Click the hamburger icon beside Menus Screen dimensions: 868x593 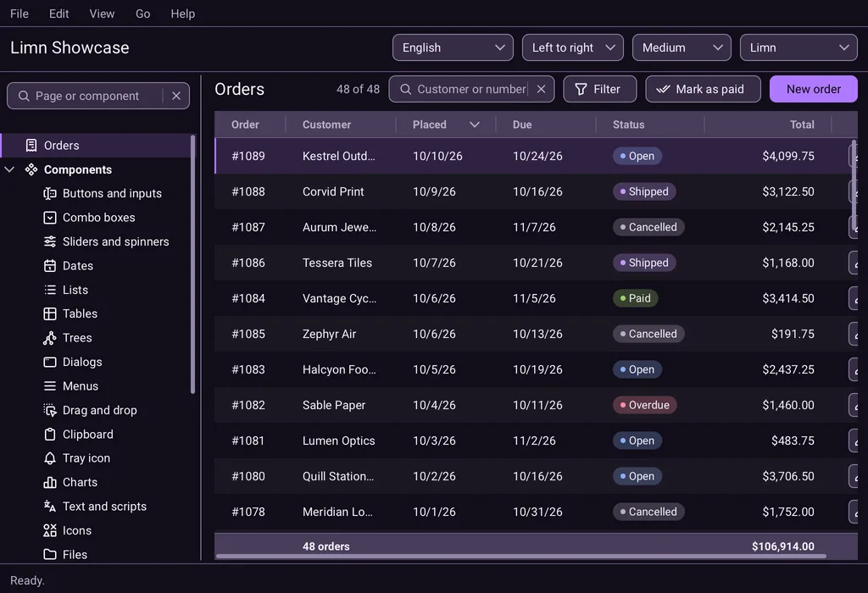(x=50, y=386)
